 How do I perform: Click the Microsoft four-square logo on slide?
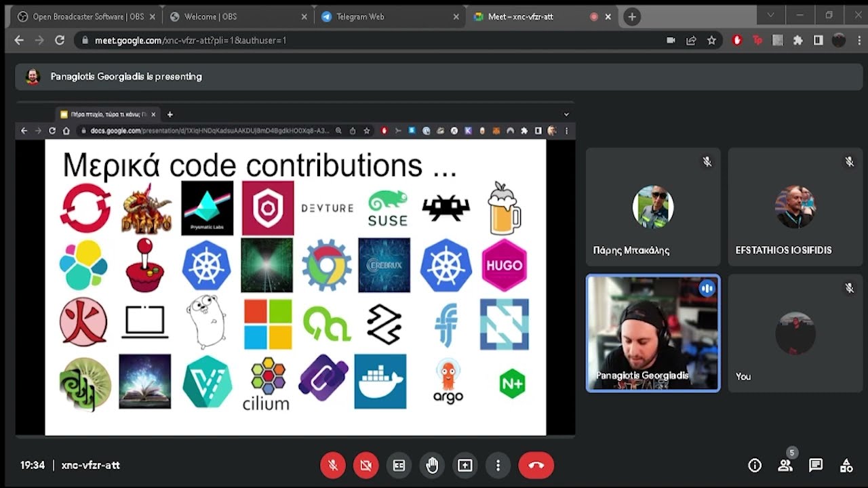pos(268,324)
